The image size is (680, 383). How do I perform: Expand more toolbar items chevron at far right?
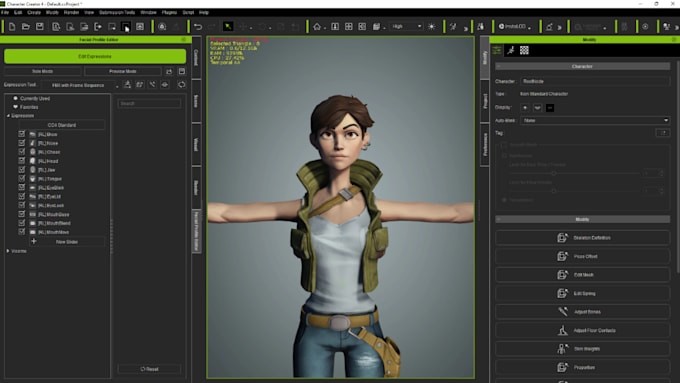(677, 27)
